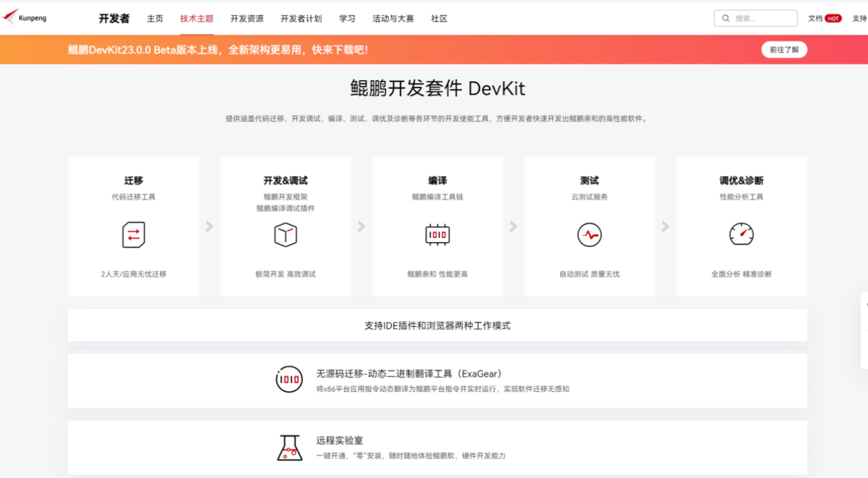Click the 云测试服务 text
The height and width of the screenshot is (478, 868).
coord(589,197)
